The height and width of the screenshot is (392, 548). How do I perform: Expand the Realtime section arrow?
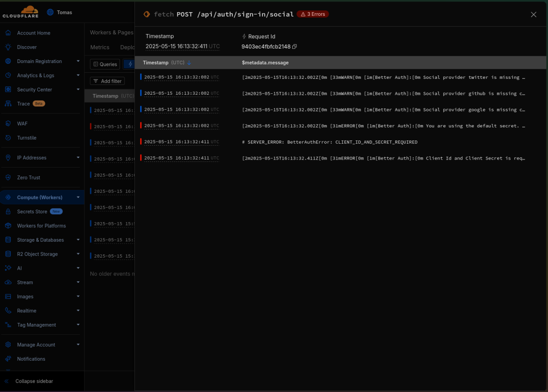[78, 311]
